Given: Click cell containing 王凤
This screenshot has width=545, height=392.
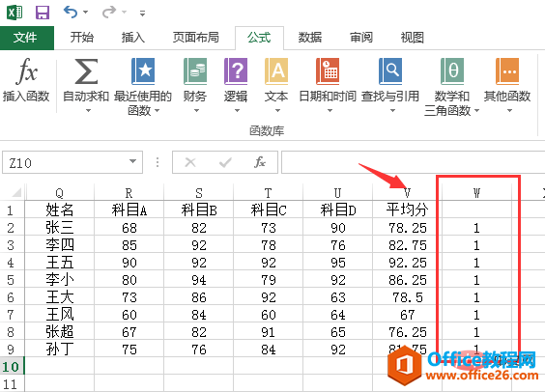Looking at the screenshot, I should pos(60,314).
